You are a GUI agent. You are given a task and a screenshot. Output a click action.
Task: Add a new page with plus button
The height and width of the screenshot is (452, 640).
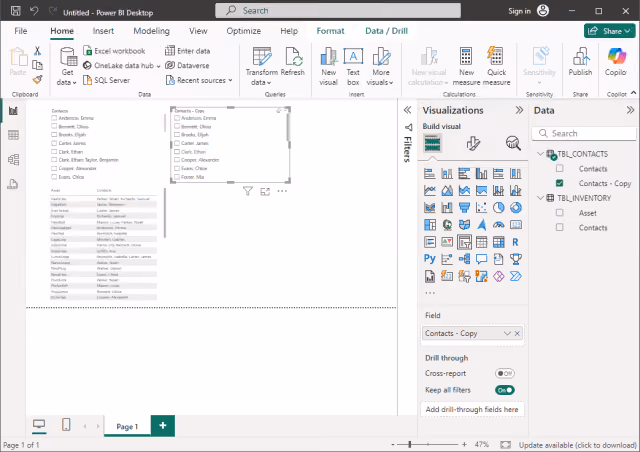coord(163,425)
